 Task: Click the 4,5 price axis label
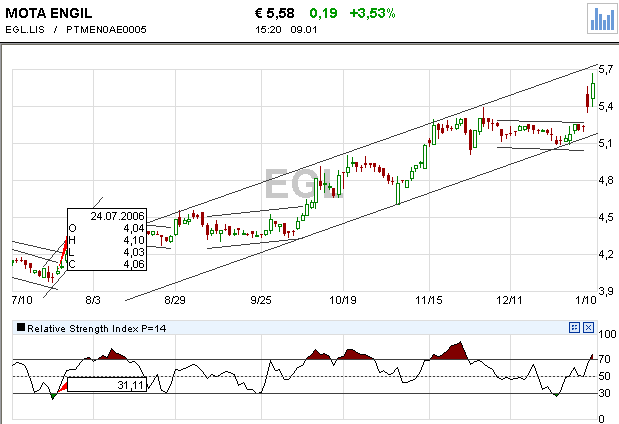click(606, 217)
